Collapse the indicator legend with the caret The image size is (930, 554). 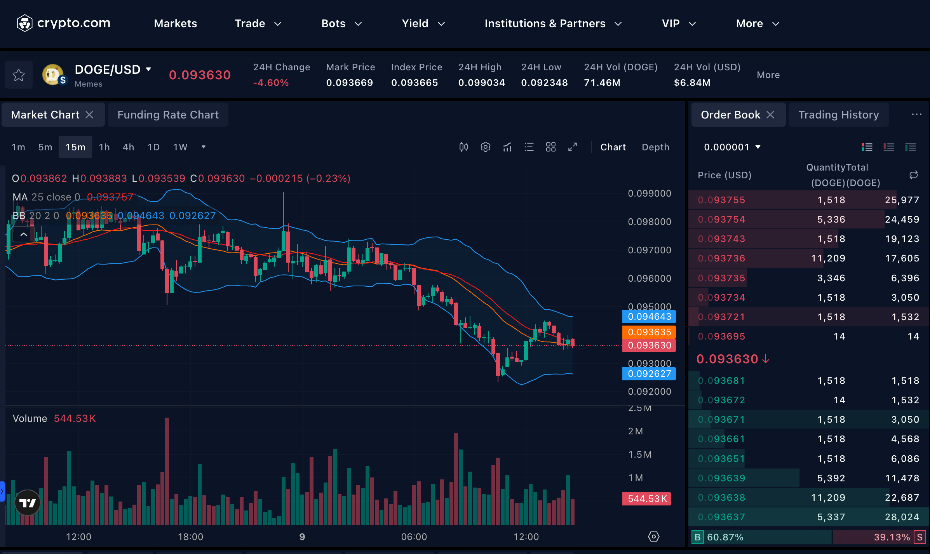[23, 235]
